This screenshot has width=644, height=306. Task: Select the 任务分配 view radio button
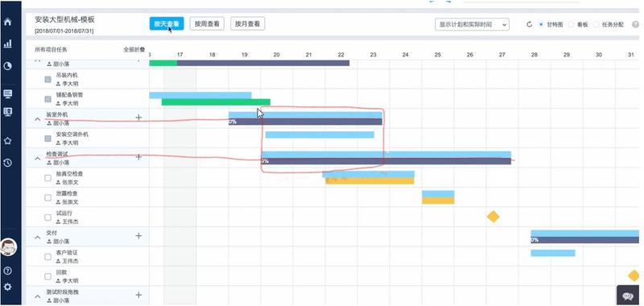597,25
